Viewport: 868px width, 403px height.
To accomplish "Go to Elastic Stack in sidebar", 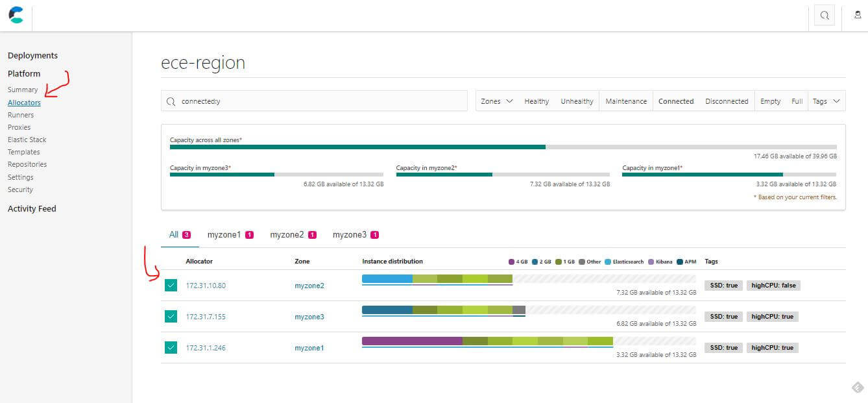I will [27, 140].
